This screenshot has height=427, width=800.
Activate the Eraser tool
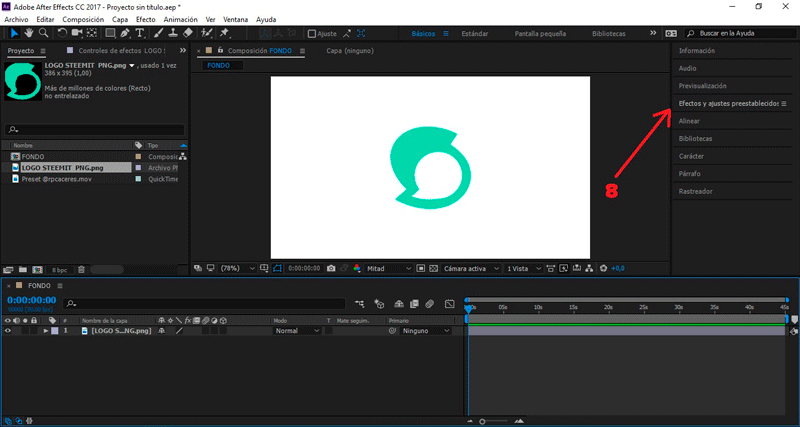pos(189,33)
